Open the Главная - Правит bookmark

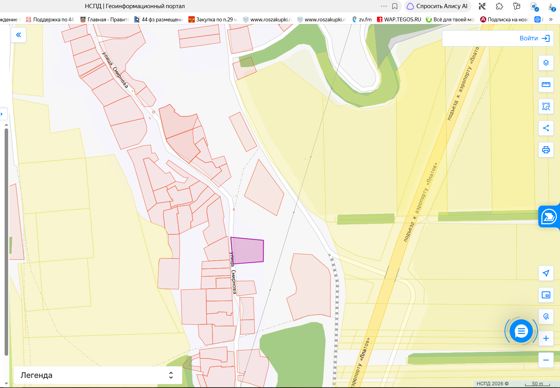pyautogui.click(x=104, y=19)
